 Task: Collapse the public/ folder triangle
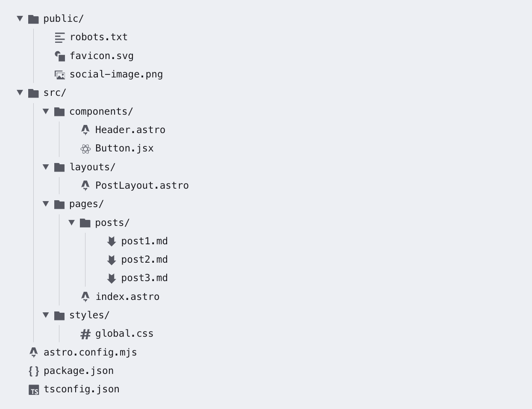[x=20, y=18]
